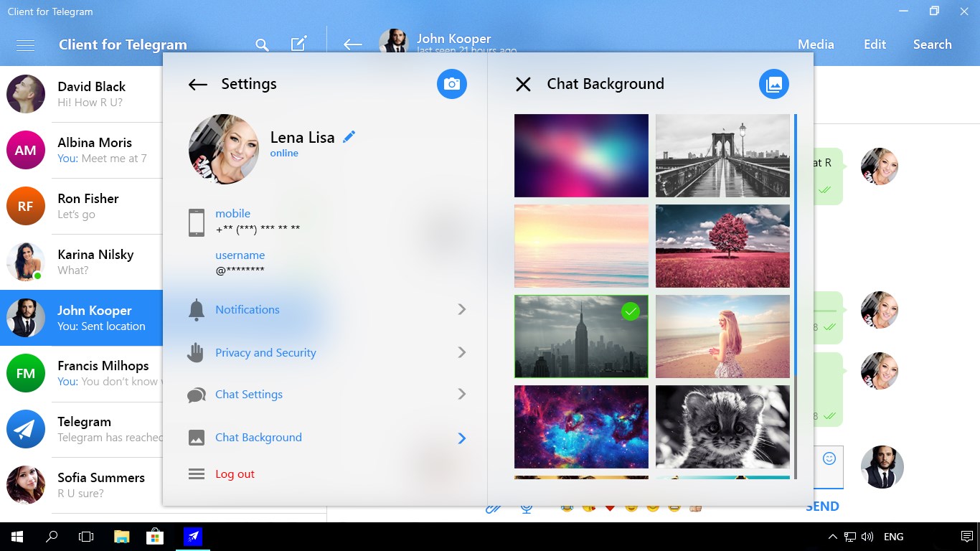Click the search magnifier in chat list header
The image size is (980, 551).
[x=262, y=45]
